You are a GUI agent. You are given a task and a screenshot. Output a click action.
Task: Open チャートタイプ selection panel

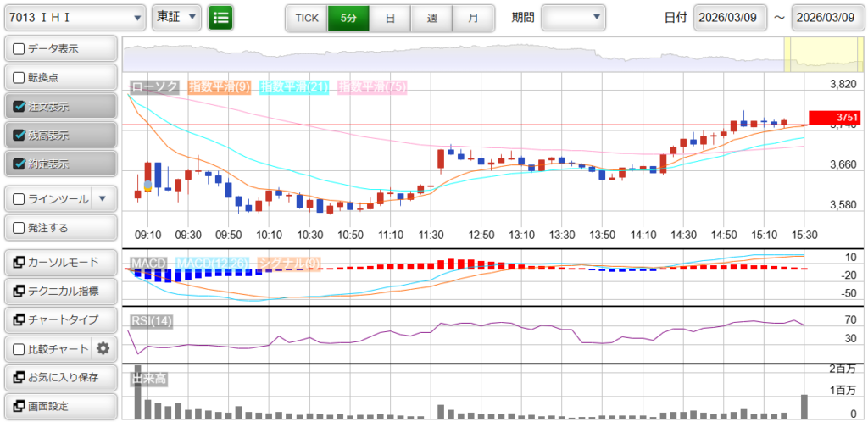click(59, 320)
